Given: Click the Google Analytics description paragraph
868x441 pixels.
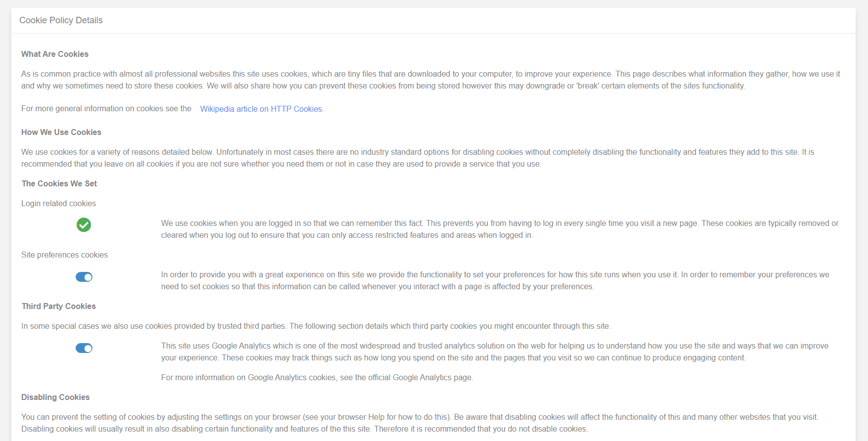Looking at the screenshot, I should click(x=495, y=352).
